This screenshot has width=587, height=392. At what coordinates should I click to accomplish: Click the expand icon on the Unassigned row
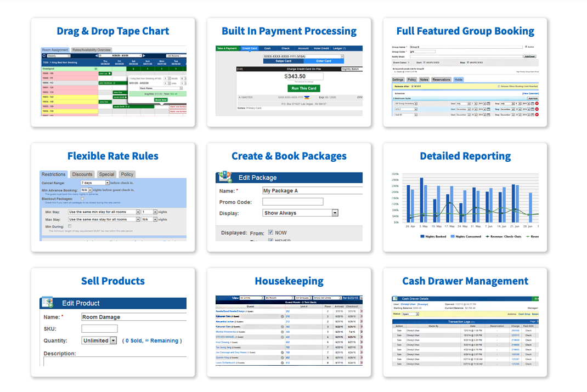(x=96, y=69)
